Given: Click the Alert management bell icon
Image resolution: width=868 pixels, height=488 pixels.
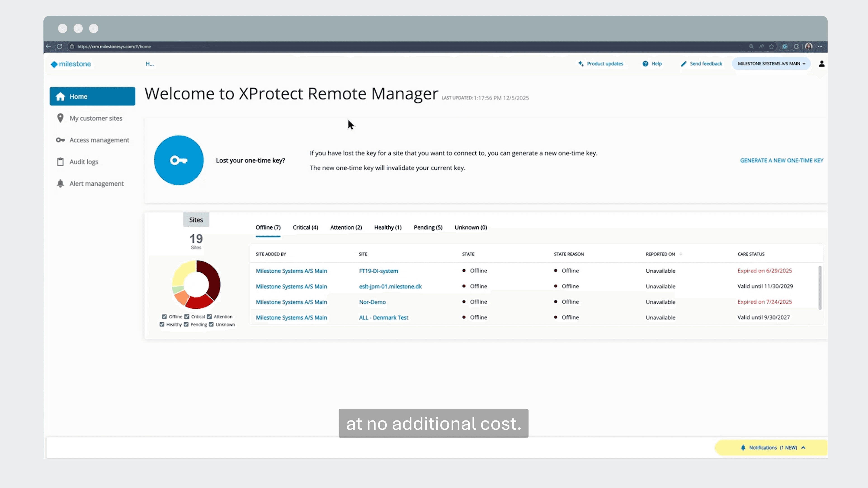Looking at the screenshot, I should click(x=60, y=183).
